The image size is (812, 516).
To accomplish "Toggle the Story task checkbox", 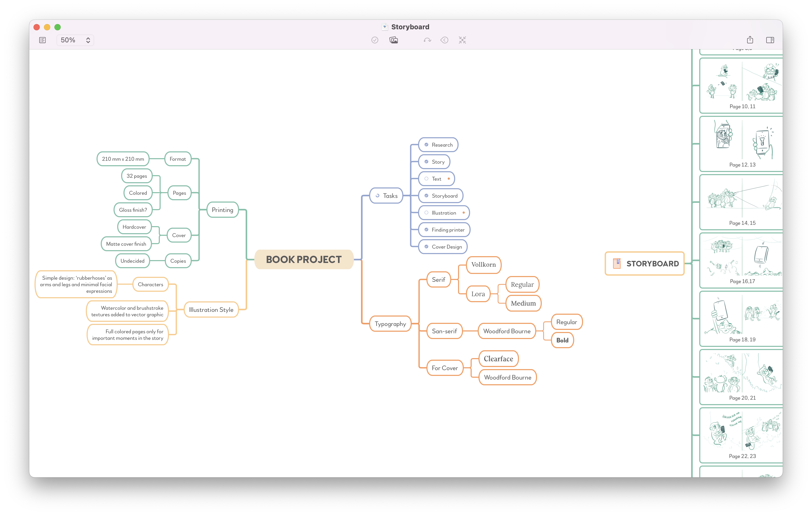I will click(x=426, y=162).
